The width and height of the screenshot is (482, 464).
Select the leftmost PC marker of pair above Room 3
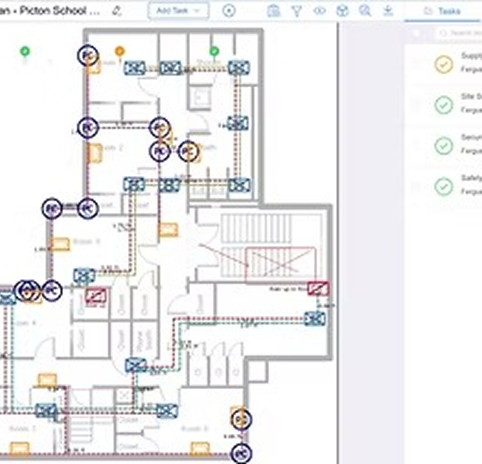pyautogui.click(x=52, y=209)
